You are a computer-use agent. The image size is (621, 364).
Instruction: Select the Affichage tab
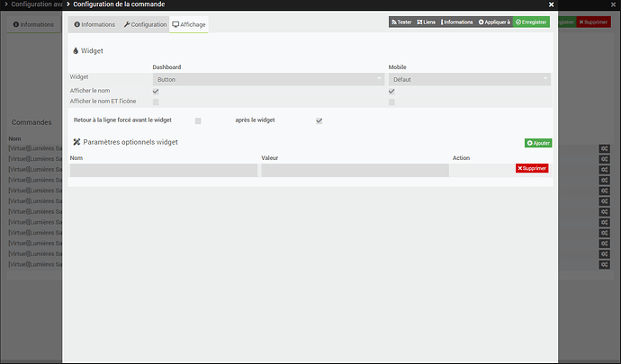pos(189,24)
